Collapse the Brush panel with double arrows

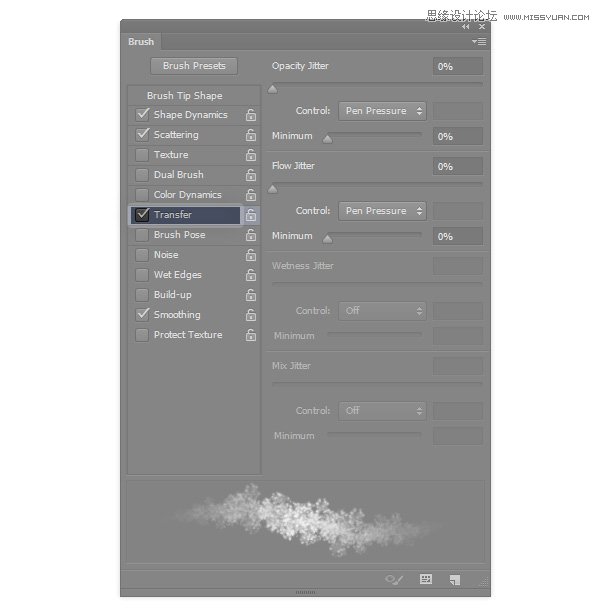coord(465,27)
